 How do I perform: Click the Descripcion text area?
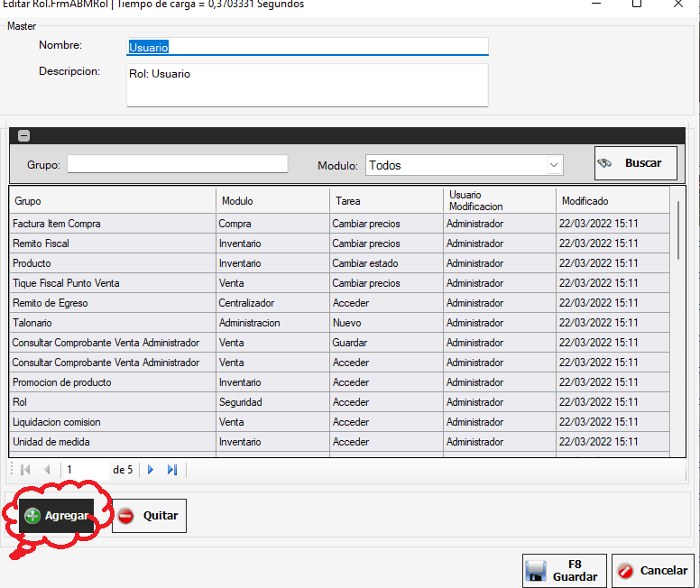tap(307, 85)
